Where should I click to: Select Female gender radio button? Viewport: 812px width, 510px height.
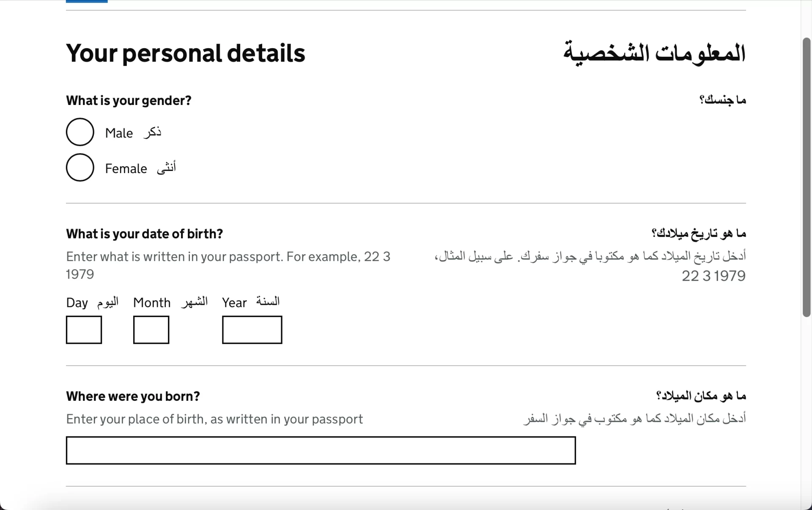(80, 168)
